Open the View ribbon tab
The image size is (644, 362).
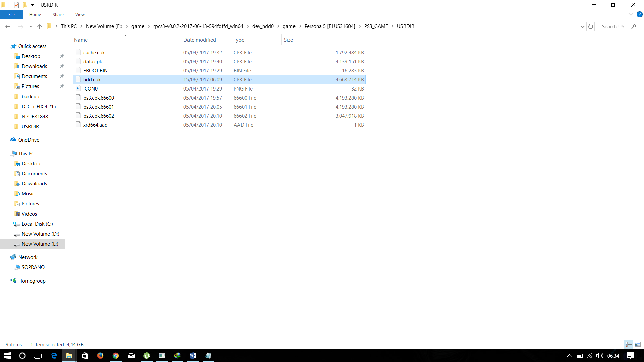pyautogui.click(x=80, y=14)
